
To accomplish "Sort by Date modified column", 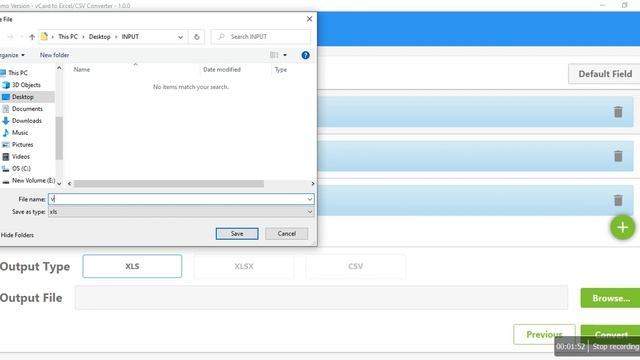I will click(x=222, y=70).
